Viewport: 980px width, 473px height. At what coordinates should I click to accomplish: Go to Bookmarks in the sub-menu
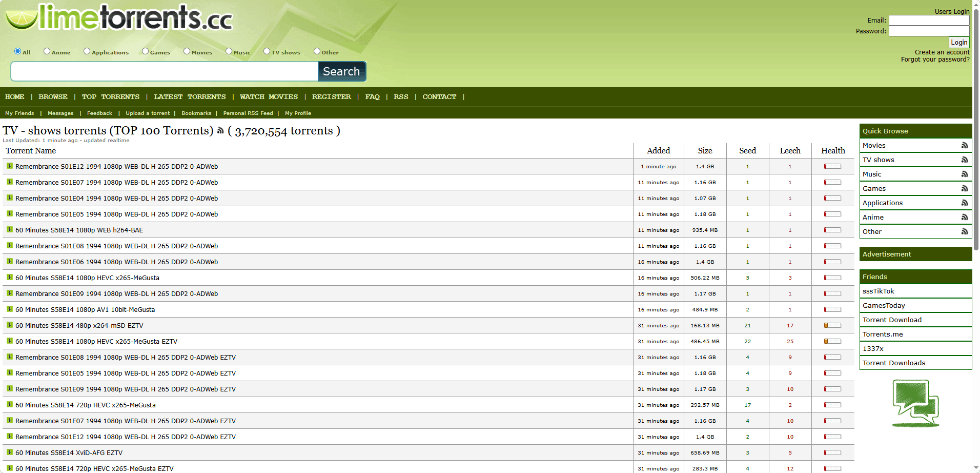pos(196,113)
